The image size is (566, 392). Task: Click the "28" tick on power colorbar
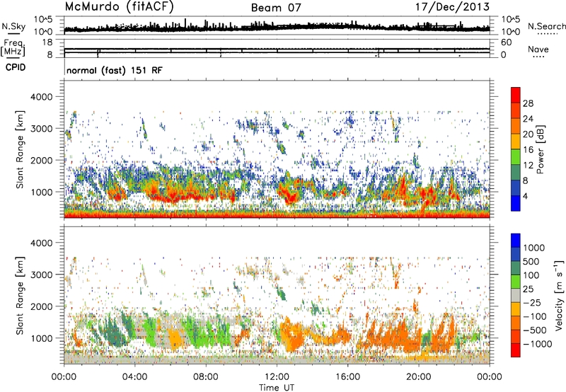528,103
